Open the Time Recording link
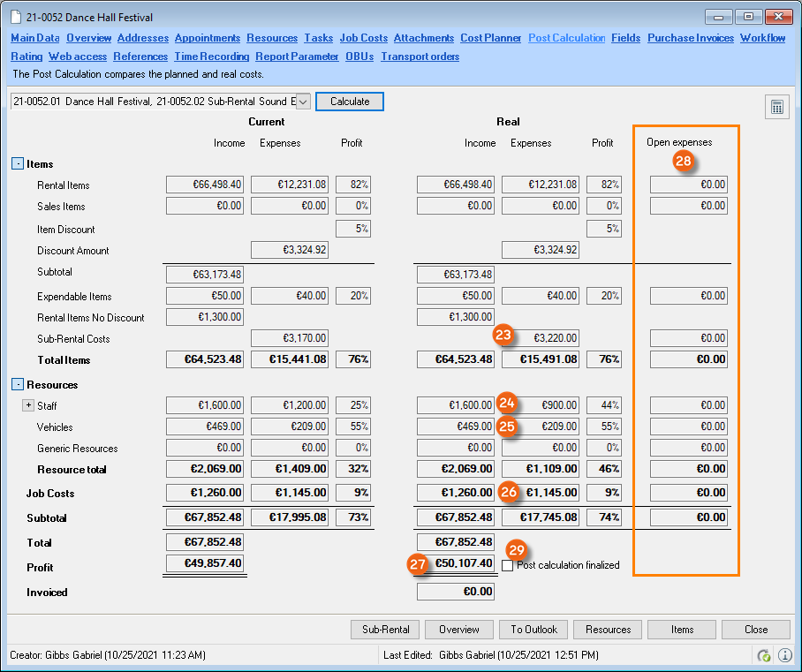The image size is (802, 672). tap(211, 57)
